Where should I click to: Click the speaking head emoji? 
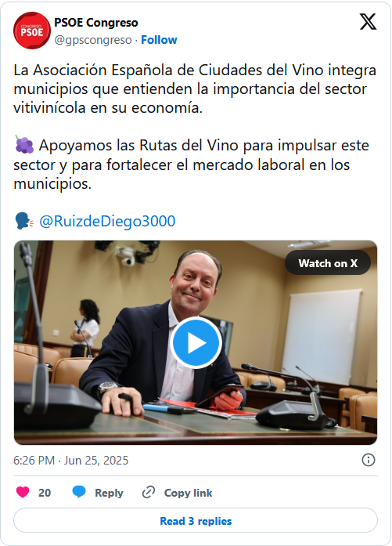24,221
